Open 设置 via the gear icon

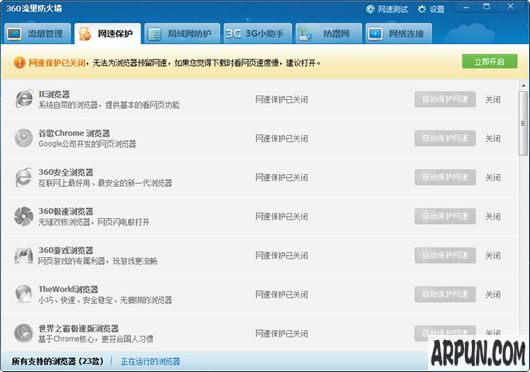click(421, 9)
